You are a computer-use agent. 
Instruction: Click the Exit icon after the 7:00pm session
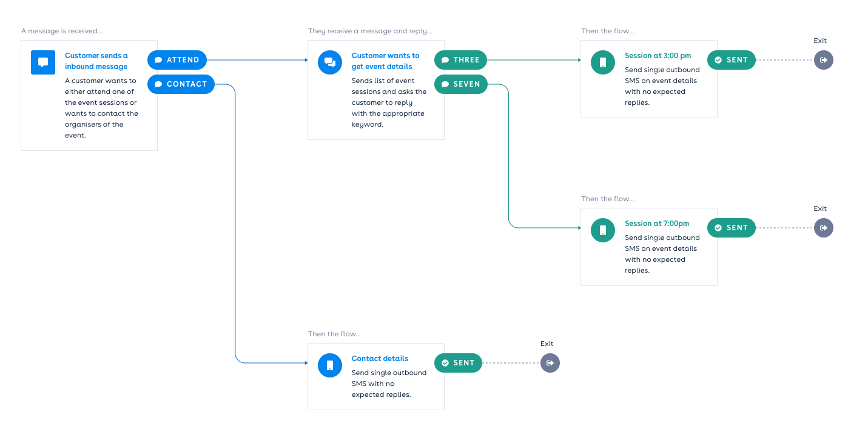click(824, 228)
